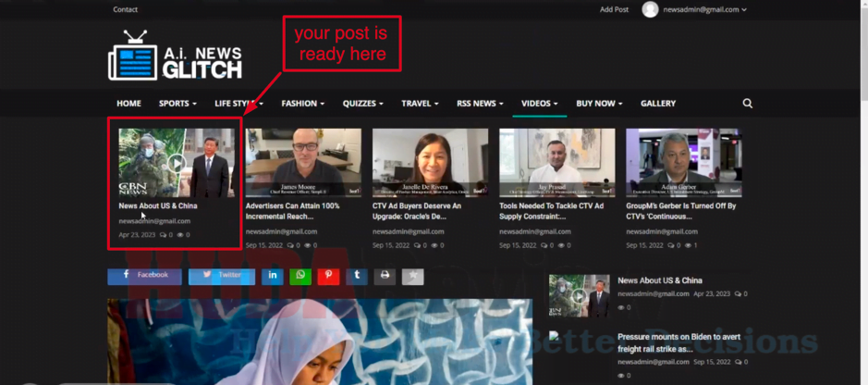
Task: Share on Twitter button
Action: pos(222,277)
